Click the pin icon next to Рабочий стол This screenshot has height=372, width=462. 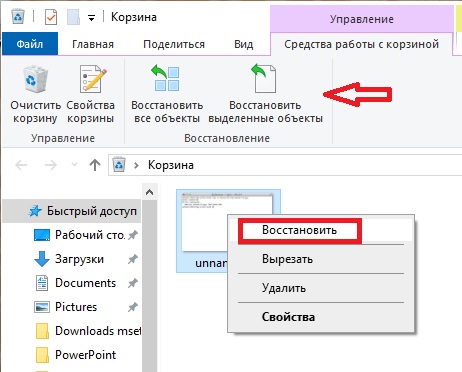point(133,235)
